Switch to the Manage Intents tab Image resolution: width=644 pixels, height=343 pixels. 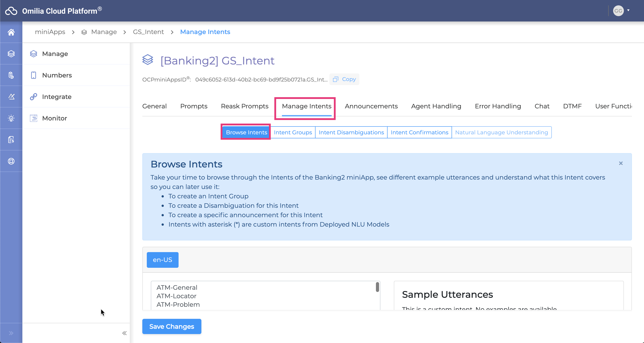[x=307, y=106]
